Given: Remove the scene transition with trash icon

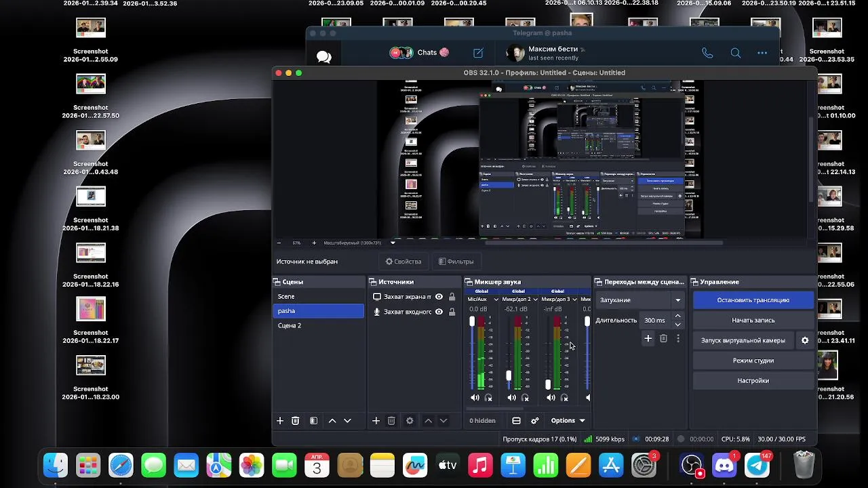Looking at the screenshot, I should 664,338.
